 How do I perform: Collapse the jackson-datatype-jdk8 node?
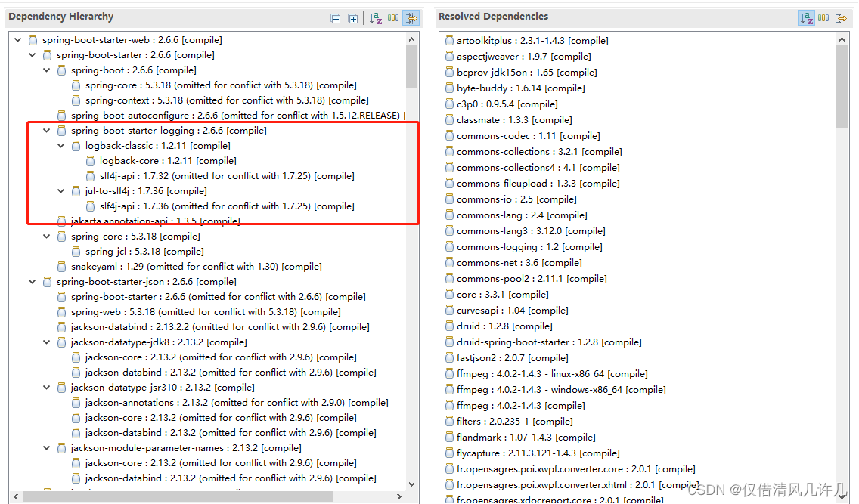coord(47,342)
